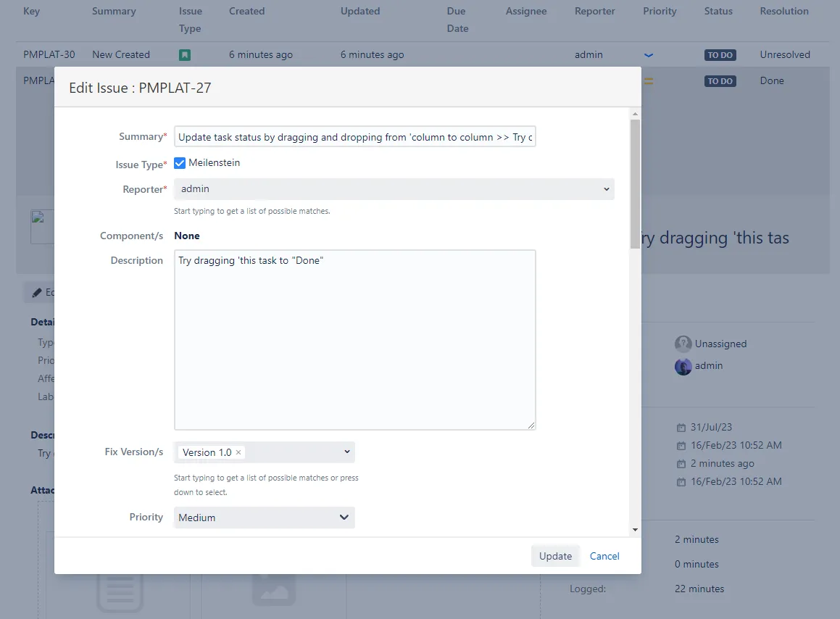The height and width of the screenshot is (619, 840).
Task: Sort by the Assignee column header
Action: 526,12
